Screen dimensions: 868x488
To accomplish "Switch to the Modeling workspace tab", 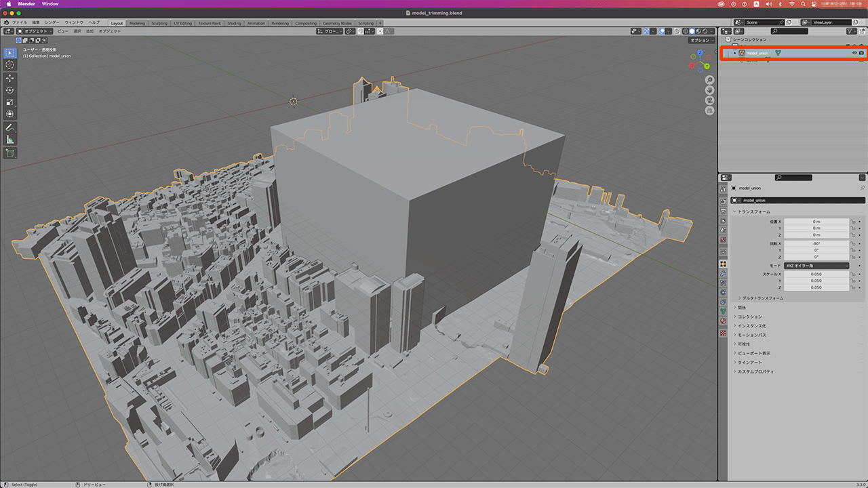I will (137, 23).
